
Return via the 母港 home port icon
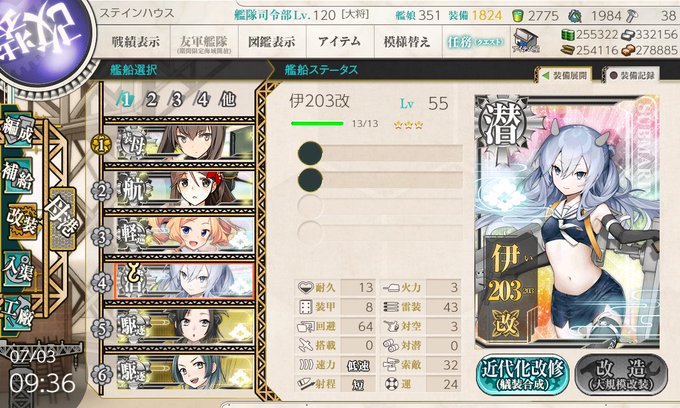pyautogui.click(x=62, y=219)
